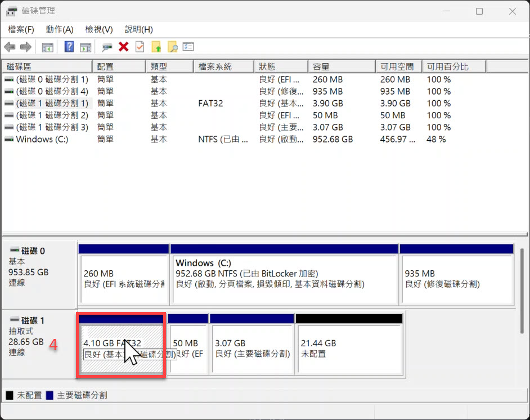
Task: Open the 檢視(V) menu
Action: point(99,29)
